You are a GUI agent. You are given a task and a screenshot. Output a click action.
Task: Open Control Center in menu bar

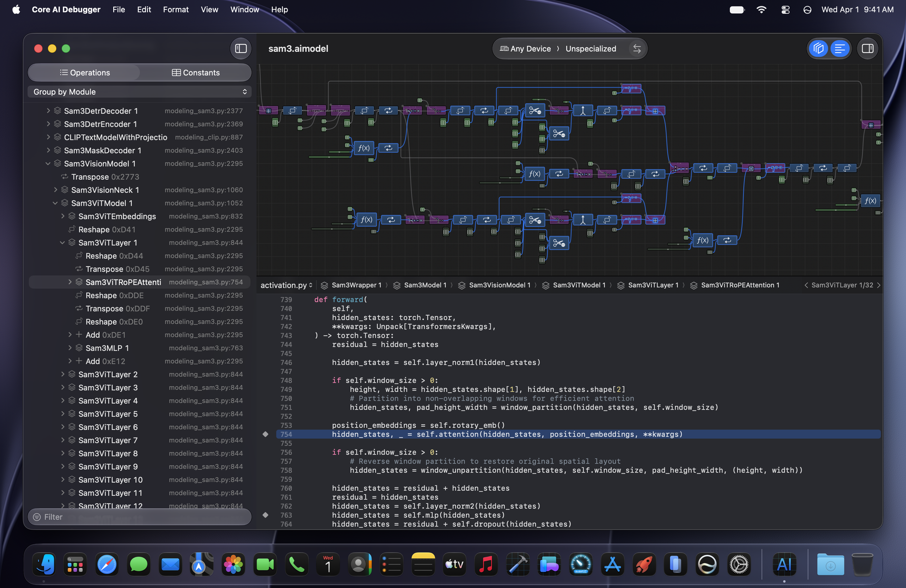[785, 10]
